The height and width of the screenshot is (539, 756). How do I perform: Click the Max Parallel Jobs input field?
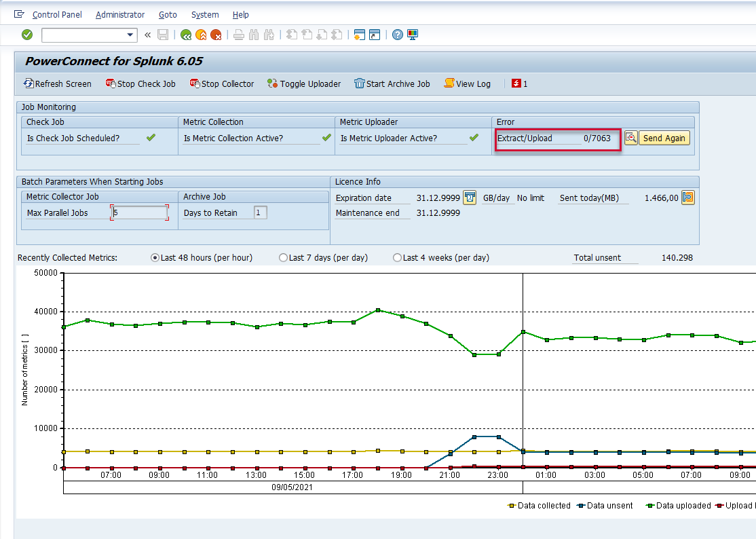(140, 212)
